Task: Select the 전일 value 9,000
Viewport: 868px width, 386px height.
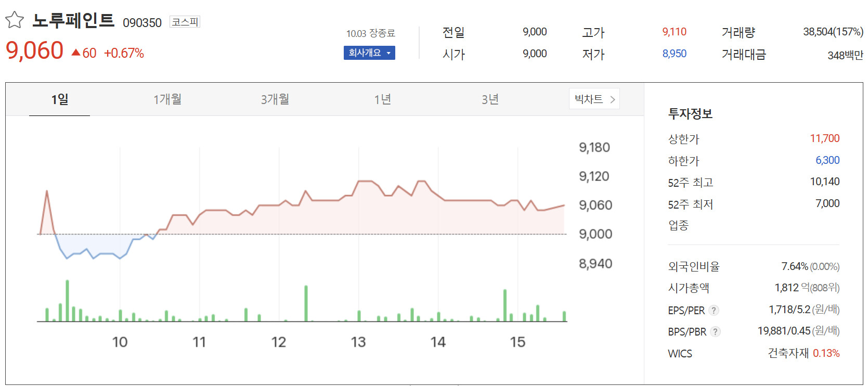Action: pos(535,32)
